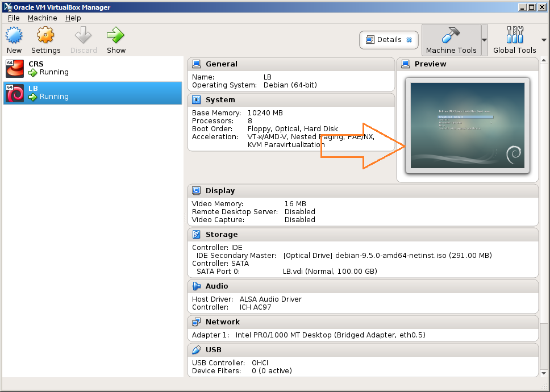Click the USB section icon
Image resolution: width=550 pixels, height=392 pixels.
click(x=197, y=349)
